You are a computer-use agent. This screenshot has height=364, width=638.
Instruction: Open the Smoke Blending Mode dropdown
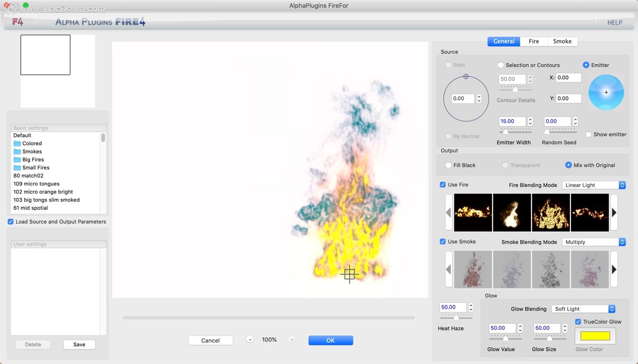pyautogui.click(x=594, y=242)
